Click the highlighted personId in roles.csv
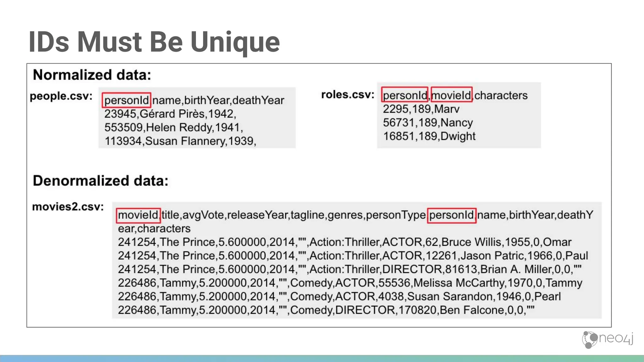Viewport: 644px width, 362px height. point(405,95)
